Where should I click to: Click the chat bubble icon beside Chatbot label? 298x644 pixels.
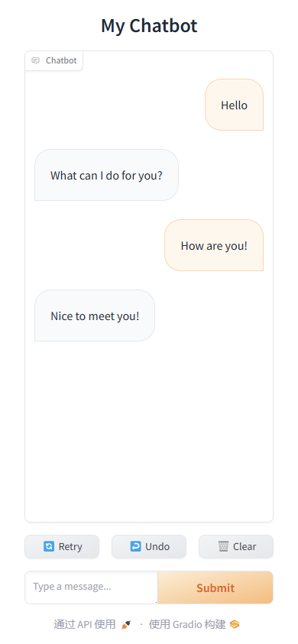tap(36, 61)
